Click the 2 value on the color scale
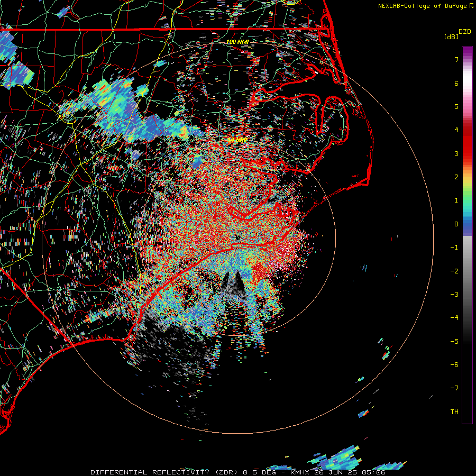This screenshot has height=476, width=476. click(456, 177)
